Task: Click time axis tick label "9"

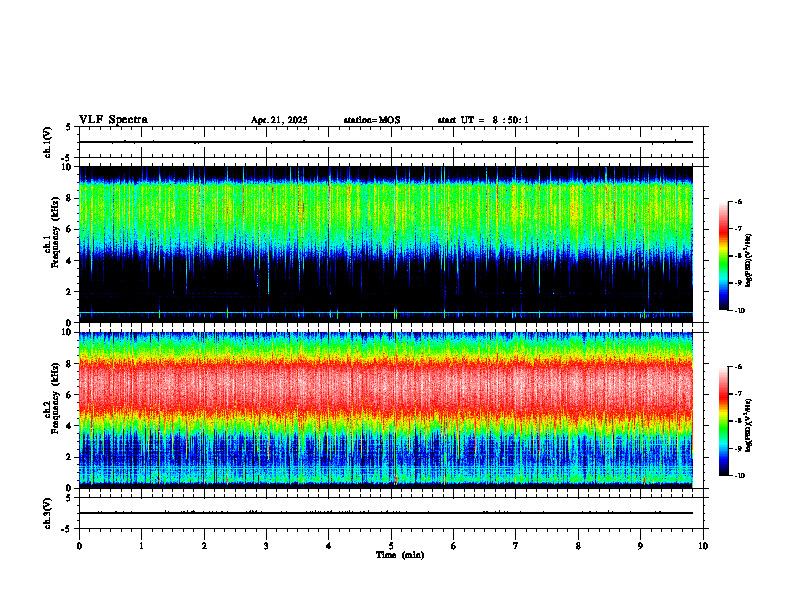Action: coord(640,546)
